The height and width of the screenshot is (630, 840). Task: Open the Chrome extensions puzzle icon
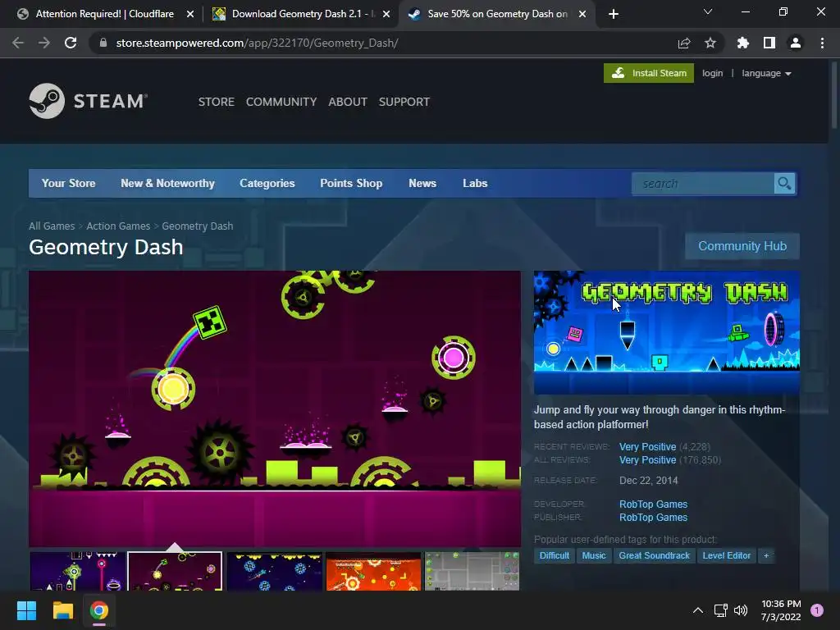click(x=743, y=43)
